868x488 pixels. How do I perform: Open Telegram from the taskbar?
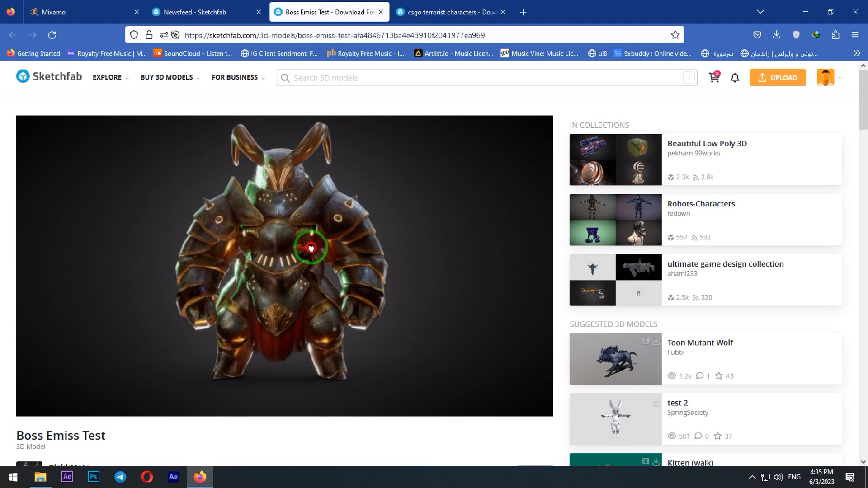(120, 477)
